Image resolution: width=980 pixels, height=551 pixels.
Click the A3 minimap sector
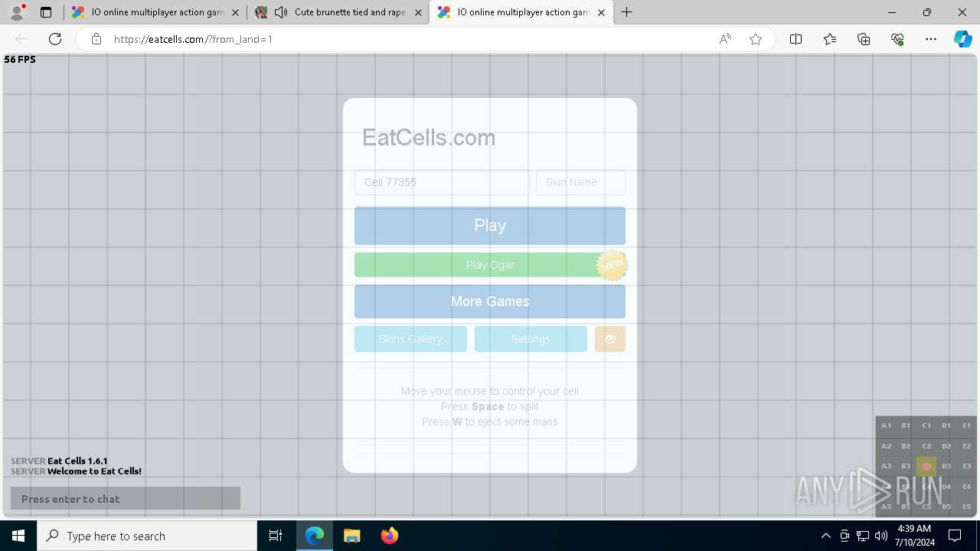pos(886,466)
